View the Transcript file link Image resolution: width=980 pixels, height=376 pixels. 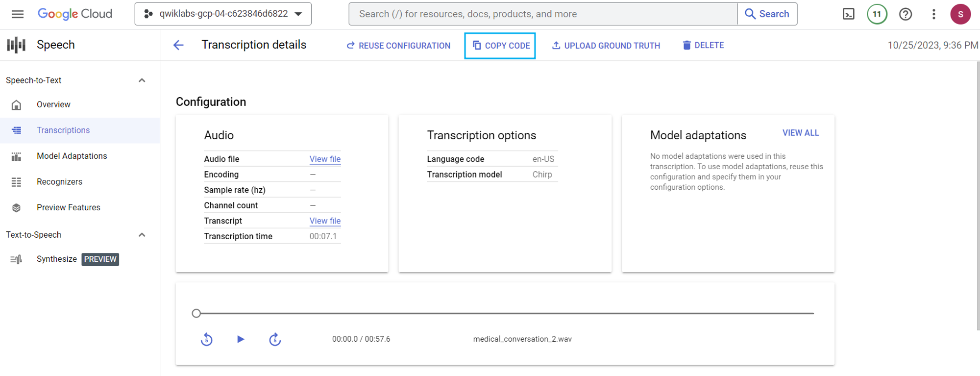coord(325,221)
